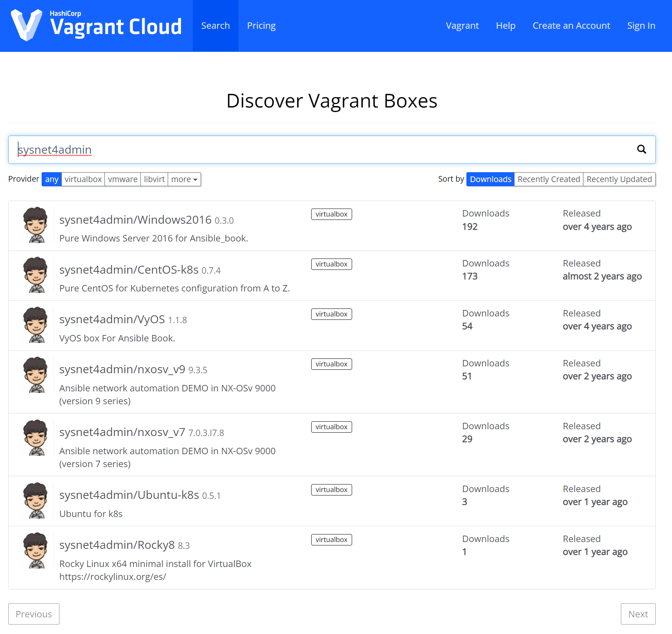Sort results by Recently Created
This screenshot has width=672, height=634.
click(x=549, y=179)
